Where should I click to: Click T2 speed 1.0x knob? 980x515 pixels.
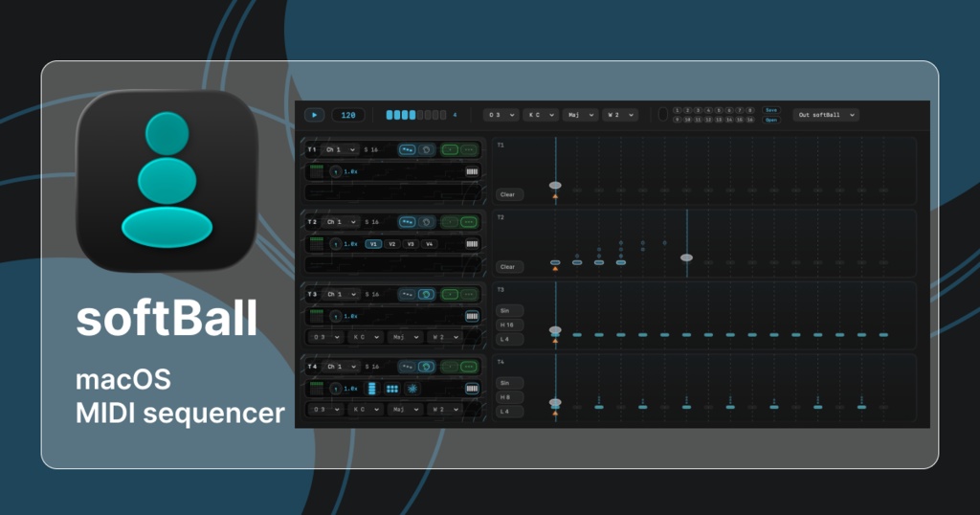point(336,244)
